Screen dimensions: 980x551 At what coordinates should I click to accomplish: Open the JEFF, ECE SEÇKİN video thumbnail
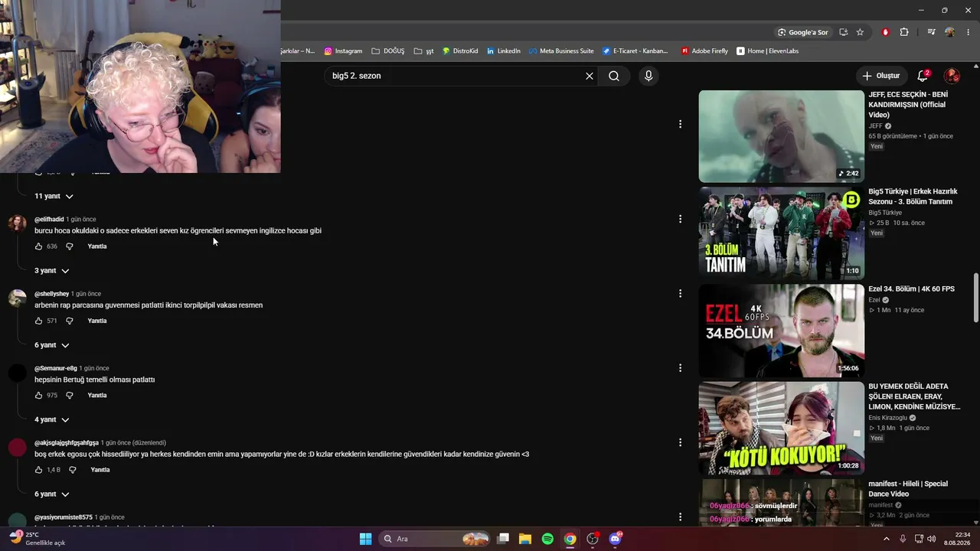[782, 136]
